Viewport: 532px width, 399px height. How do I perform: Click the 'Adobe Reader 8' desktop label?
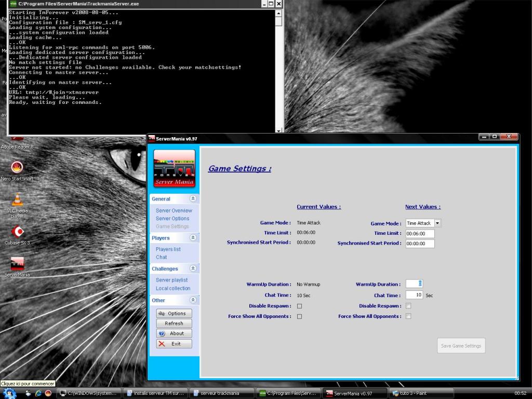17,147
